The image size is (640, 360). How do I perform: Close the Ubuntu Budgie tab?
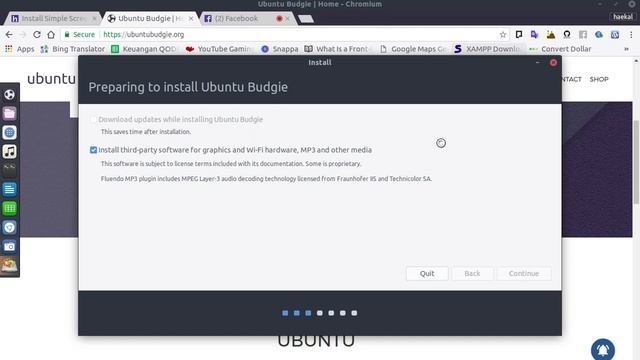191,18
